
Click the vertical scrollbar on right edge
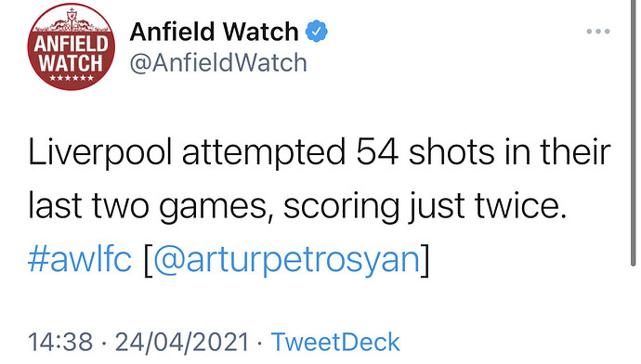pos(634,133)
